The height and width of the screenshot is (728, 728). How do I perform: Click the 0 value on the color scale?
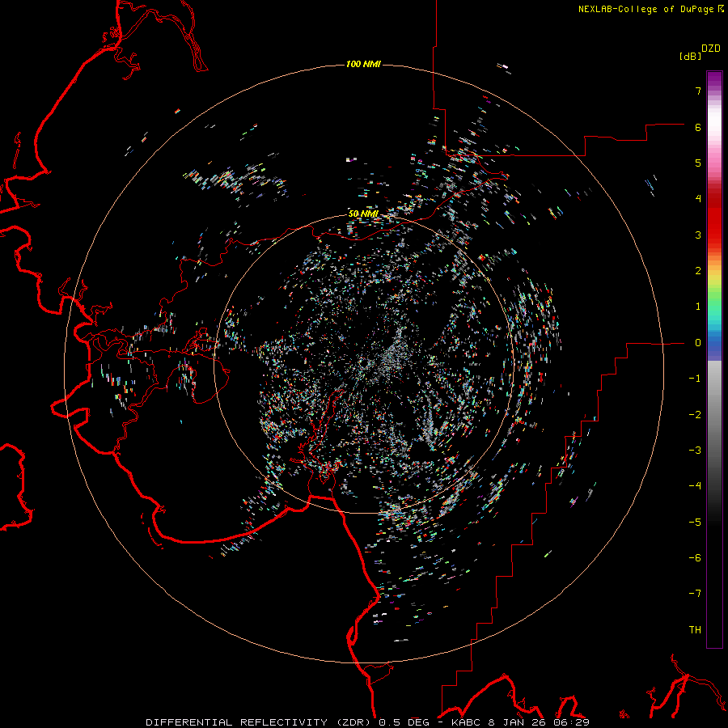point(698,343)
